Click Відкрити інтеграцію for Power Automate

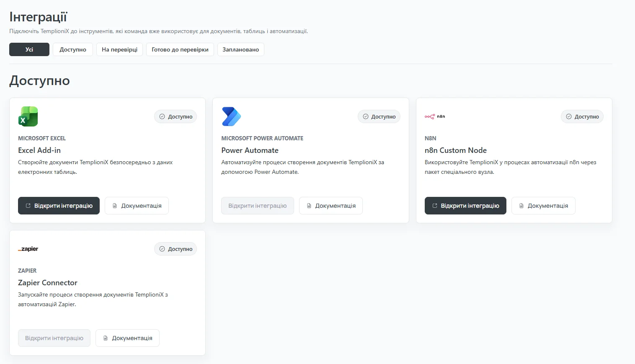[x=258, y=206]
